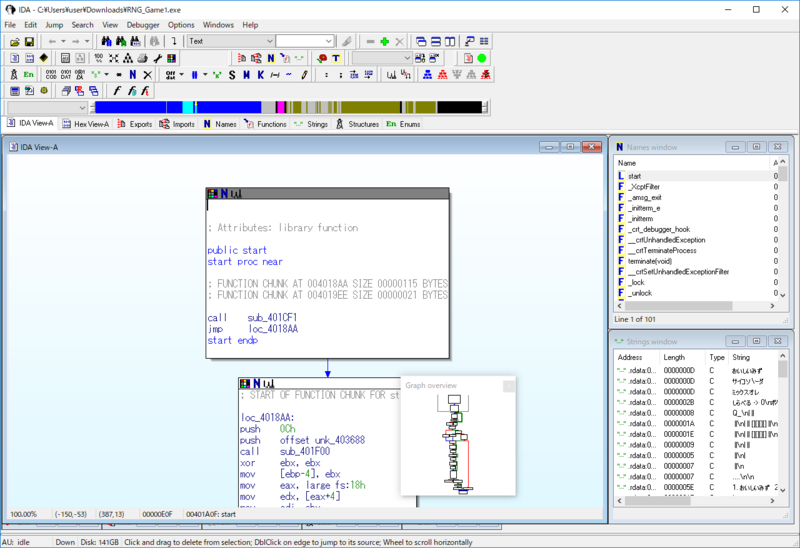Image resolution: width=800 pixels, height=548 pixels.
Task: Click the 100% zoom graph icon
Action: [98, 58]
